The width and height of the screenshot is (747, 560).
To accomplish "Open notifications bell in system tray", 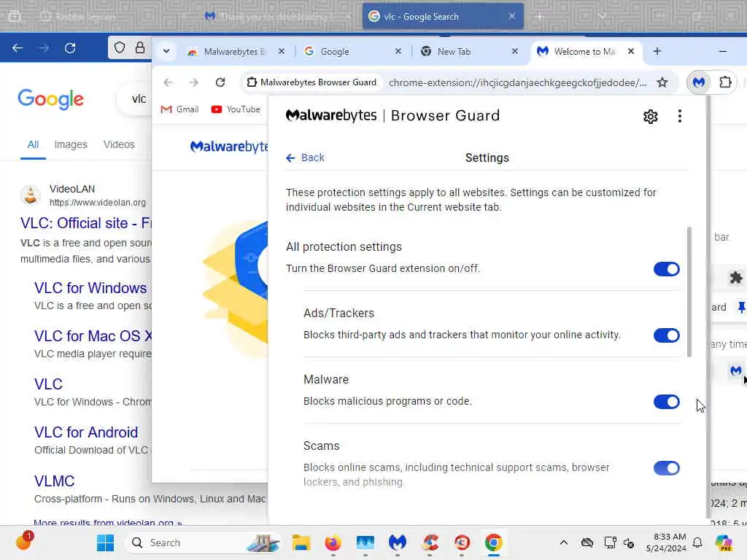I will [697, 542].
